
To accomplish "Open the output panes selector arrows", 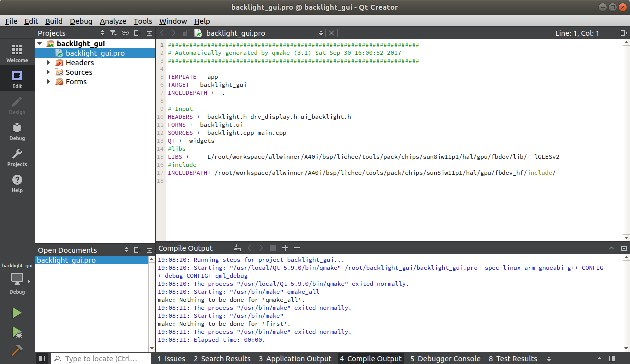I will 549,359.
